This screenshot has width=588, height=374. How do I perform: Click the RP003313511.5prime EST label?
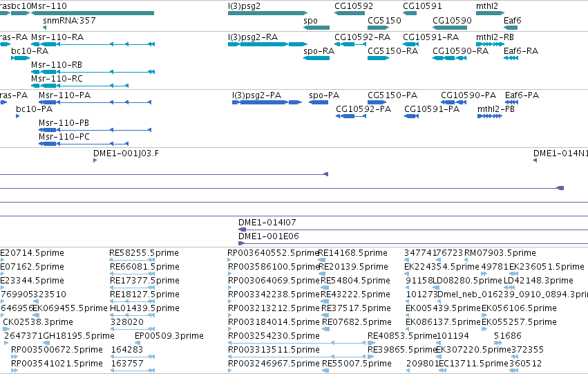(x=274, y=350)
